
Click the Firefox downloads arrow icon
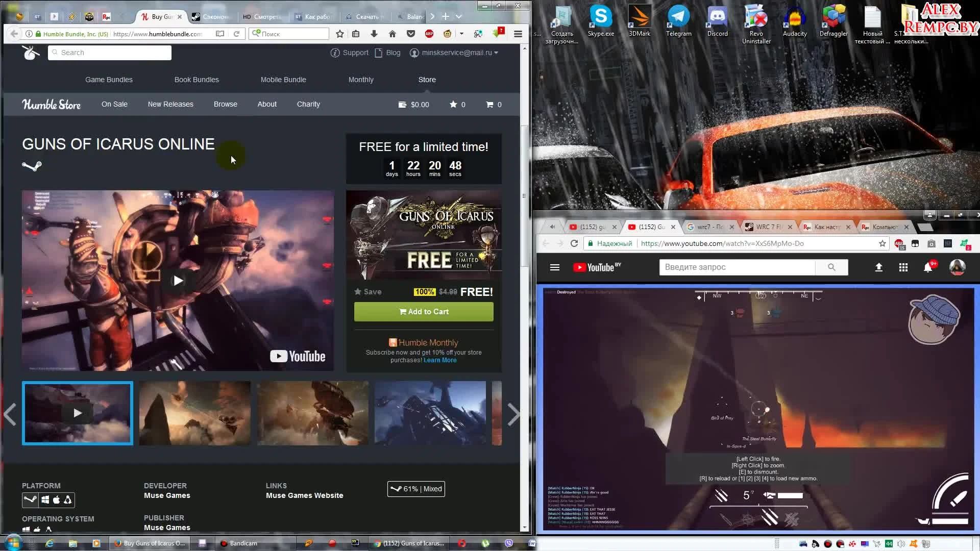coord(374,34)
